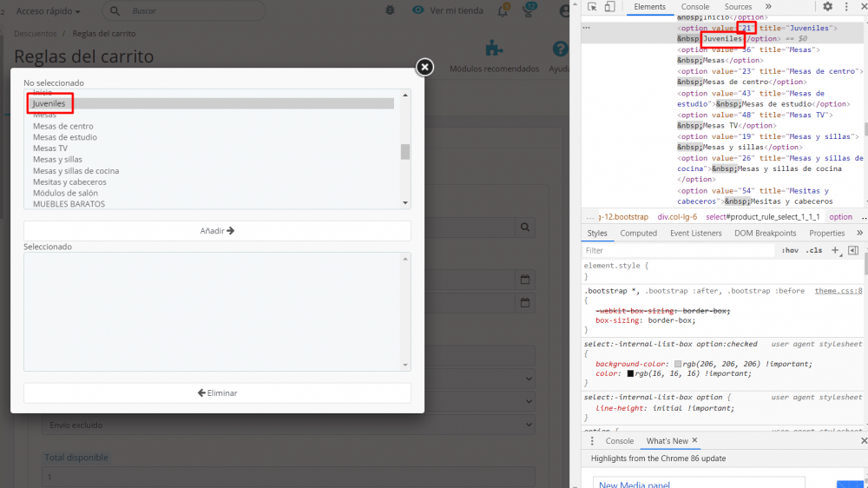868x488 pixels.
Task: Open the Acceso rápido dropdown
Action: pyautogui.click(x=48, y=11)
